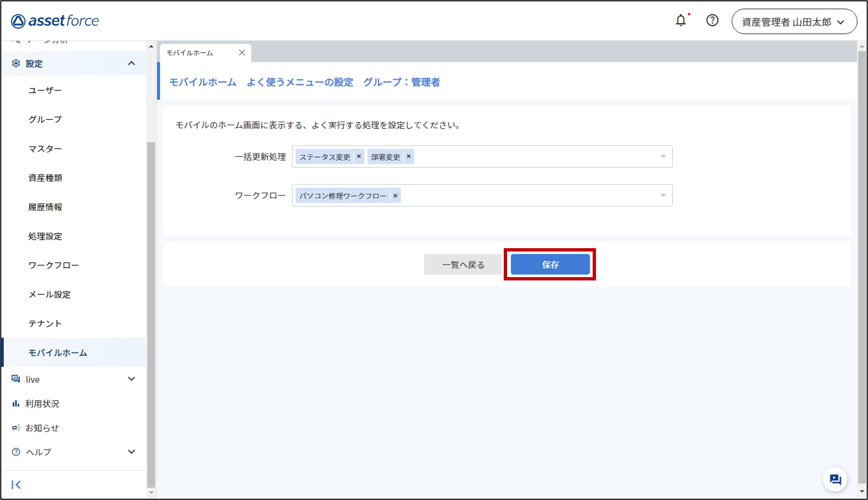Click the ステータス変更 tag text
The image size is (868, 500).
pyautogui.click(x=325, y=157)
